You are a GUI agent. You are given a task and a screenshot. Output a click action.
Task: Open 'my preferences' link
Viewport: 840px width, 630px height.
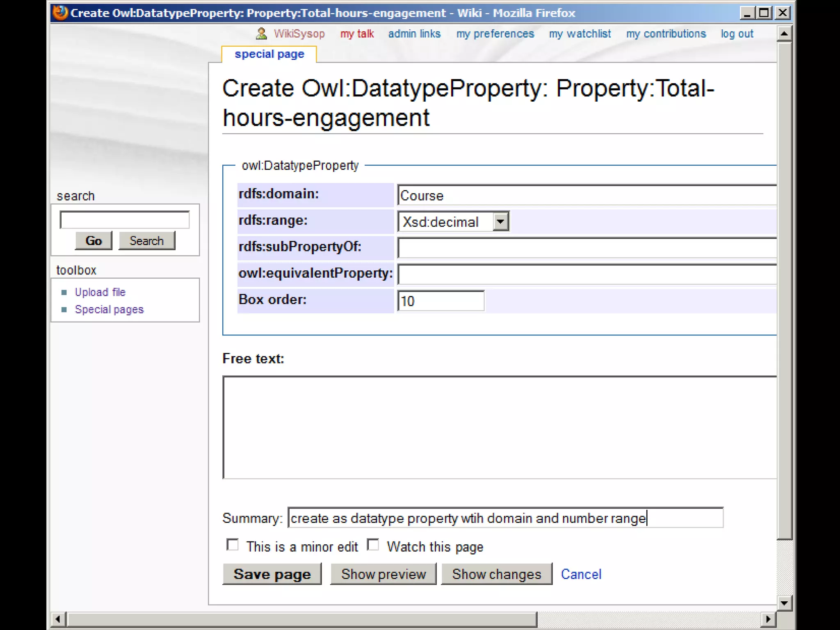point(495,34)
